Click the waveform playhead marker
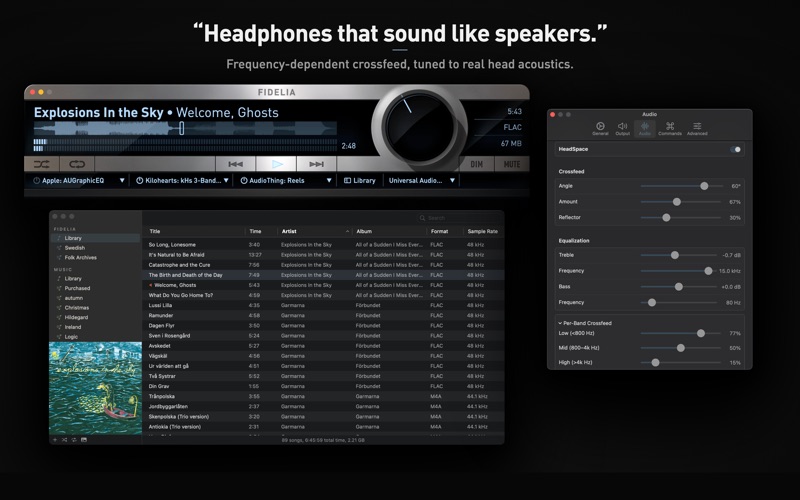 click(181, 128)
